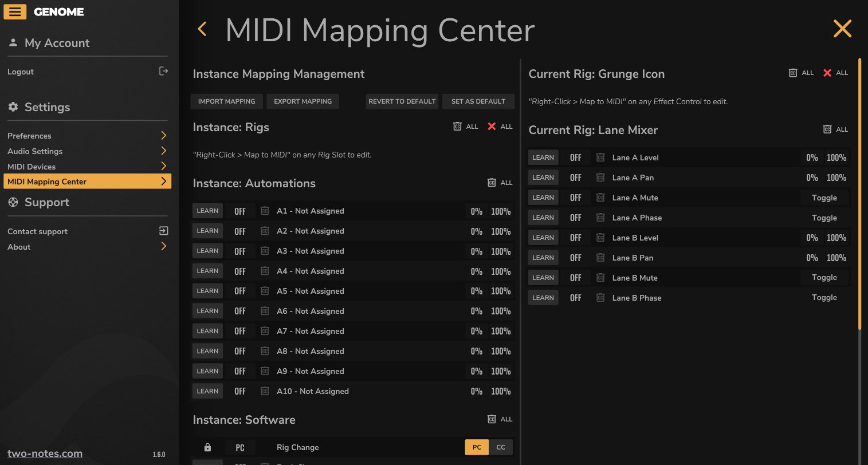Clear all CC in Current Rig: Lane Mixer

coord(835,129)
